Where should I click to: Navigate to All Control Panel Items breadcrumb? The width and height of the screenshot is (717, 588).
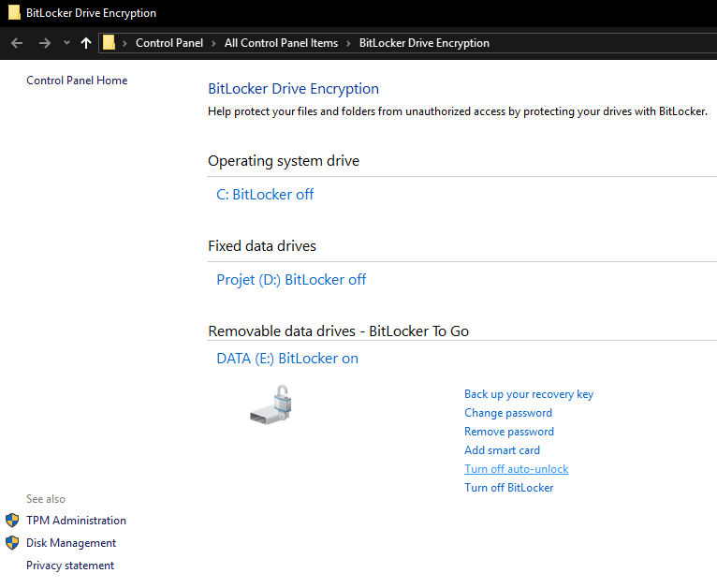point(281,43)
